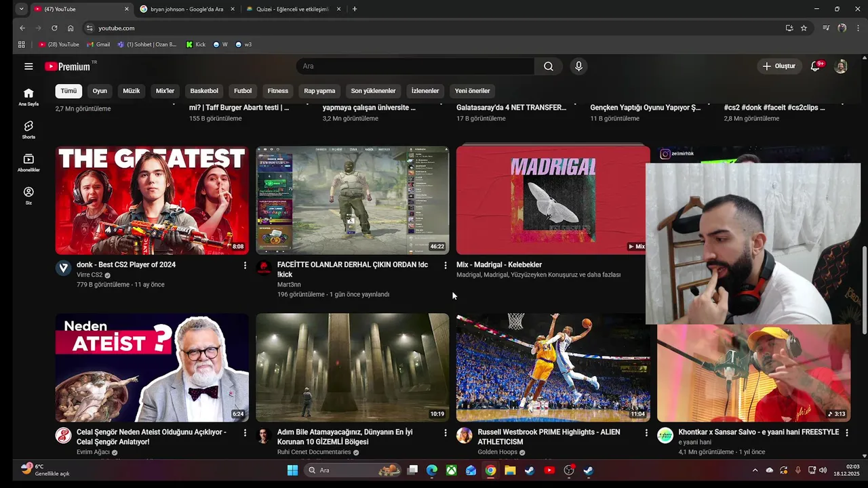Open Shorts from the sidebar
This screenshot has width=868, height=488.
pos(28,129)
